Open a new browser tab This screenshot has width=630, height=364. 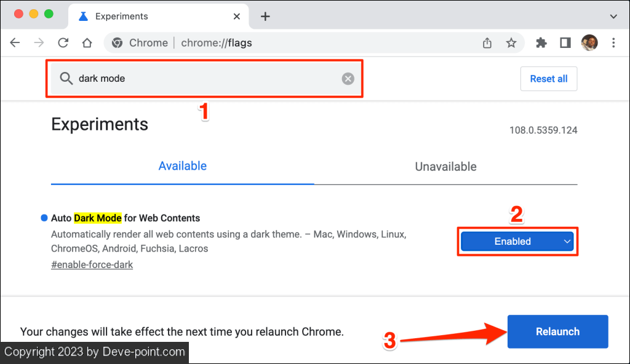[x=265, y=17]
